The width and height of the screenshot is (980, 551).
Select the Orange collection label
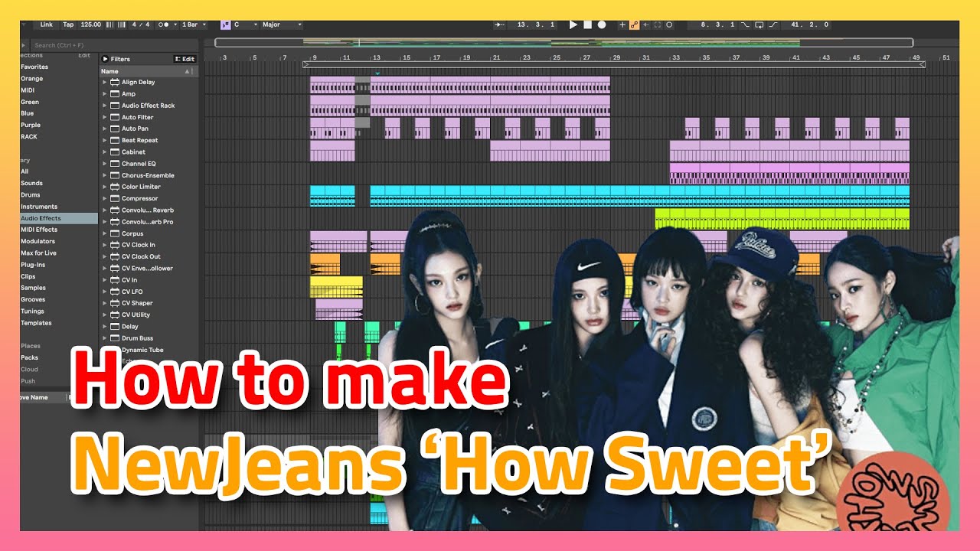[x=31, y=79]
